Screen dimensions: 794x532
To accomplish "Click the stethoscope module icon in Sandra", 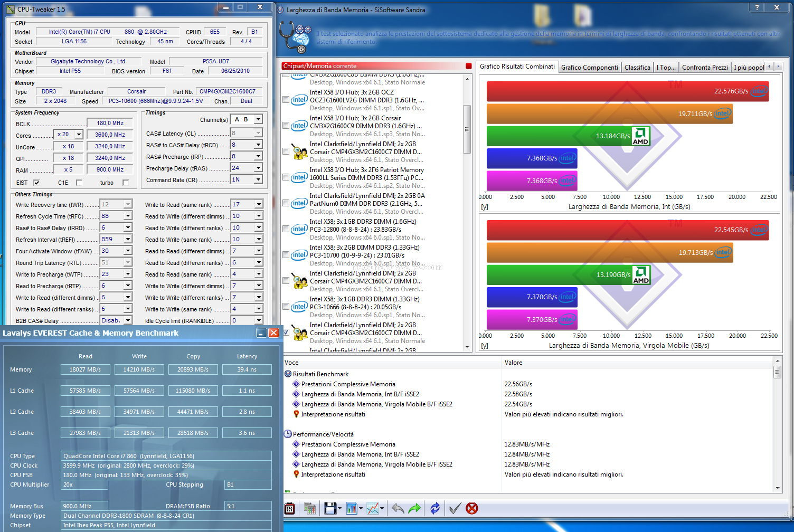I will [295, 37].
